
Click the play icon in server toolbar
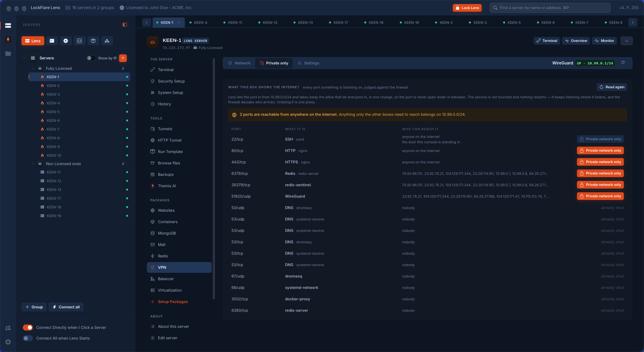point(66,41)
